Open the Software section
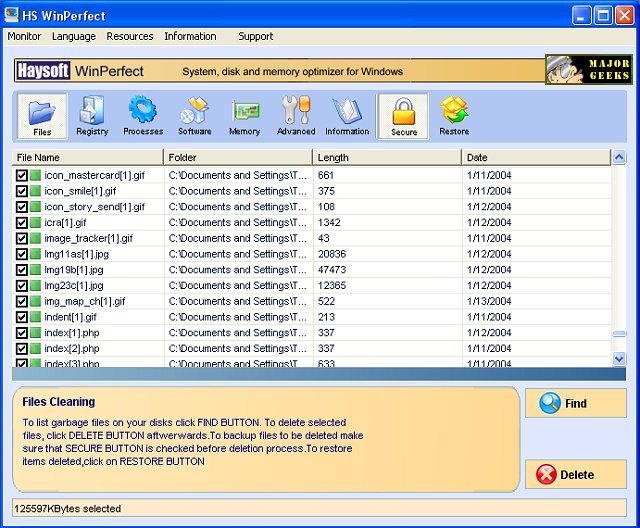 tap(194, 116)
